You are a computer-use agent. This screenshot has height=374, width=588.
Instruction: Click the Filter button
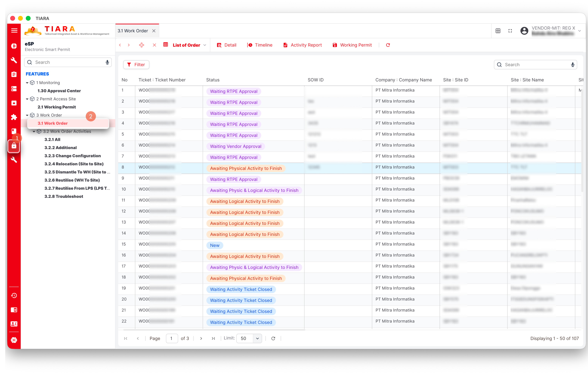coord(136,65)
